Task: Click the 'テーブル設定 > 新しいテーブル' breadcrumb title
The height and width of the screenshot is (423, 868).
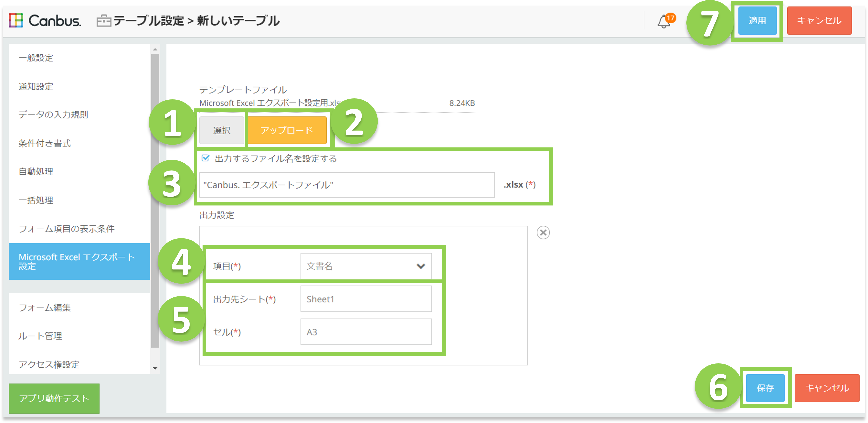Action: (x=196, y=21)
